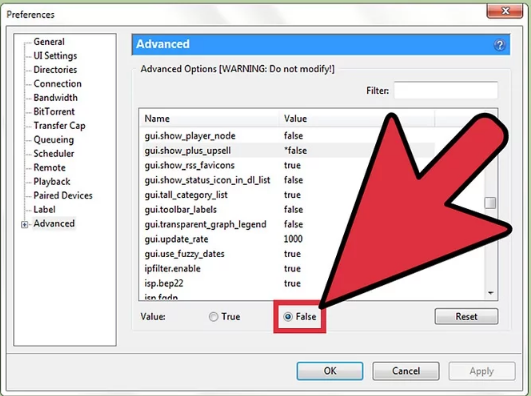The width and height of the screenshot is (531, 396).
Task: Select BitTorrent in the sidebar
Action: (x=54, y=111)
